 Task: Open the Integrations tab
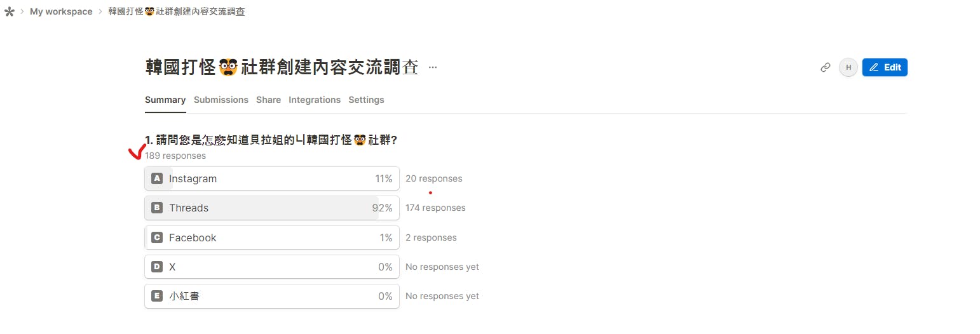[x=315, y=100]
